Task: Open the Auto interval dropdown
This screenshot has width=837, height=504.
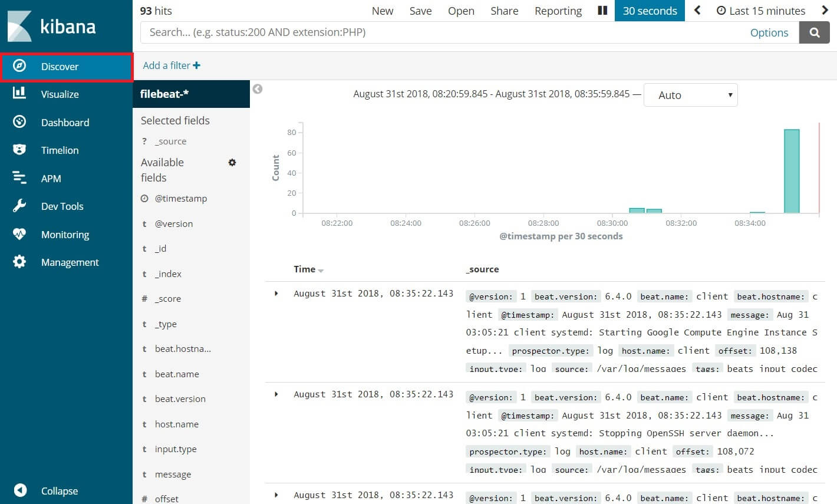Action: [x=690, y=94]
